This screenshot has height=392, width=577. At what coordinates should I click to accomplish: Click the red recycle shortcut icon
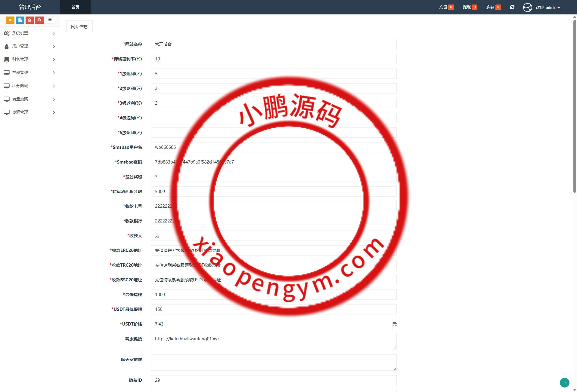(39, 20)
